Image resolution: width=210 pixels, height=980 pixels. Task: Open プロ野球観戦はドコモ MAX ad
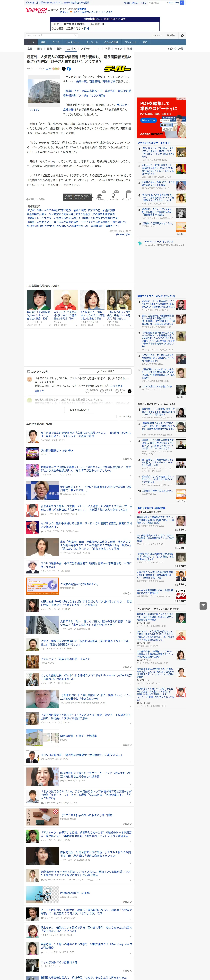pos(57,450)
